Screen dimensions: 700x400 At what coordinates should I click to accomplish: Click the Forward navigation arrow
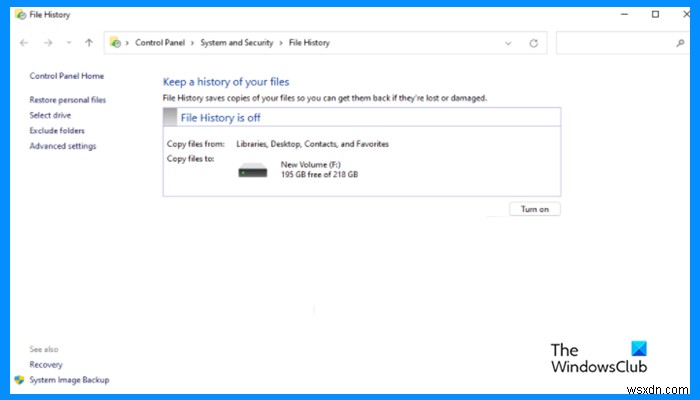tap(48, 43)
